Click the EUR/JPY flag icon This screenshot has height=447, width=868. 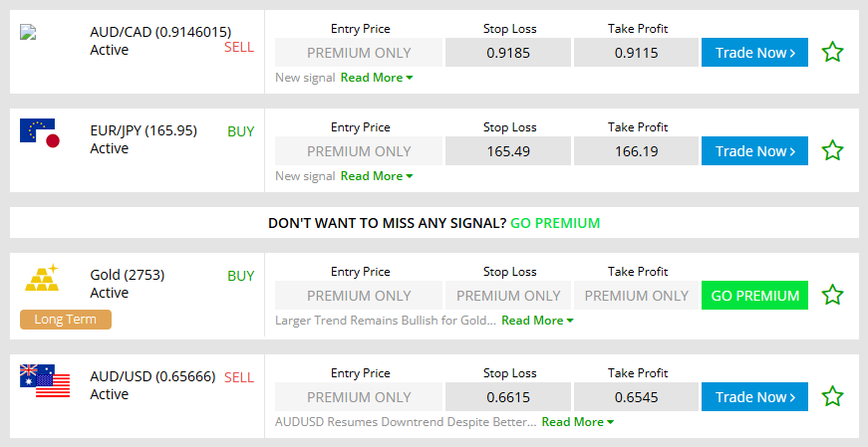point(40,133)
